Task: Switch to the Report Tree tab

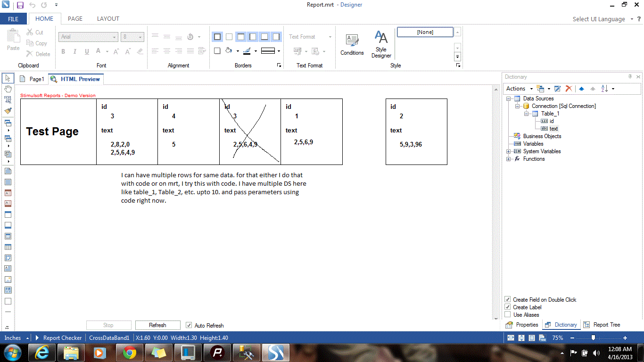Action: coord(602,325)
